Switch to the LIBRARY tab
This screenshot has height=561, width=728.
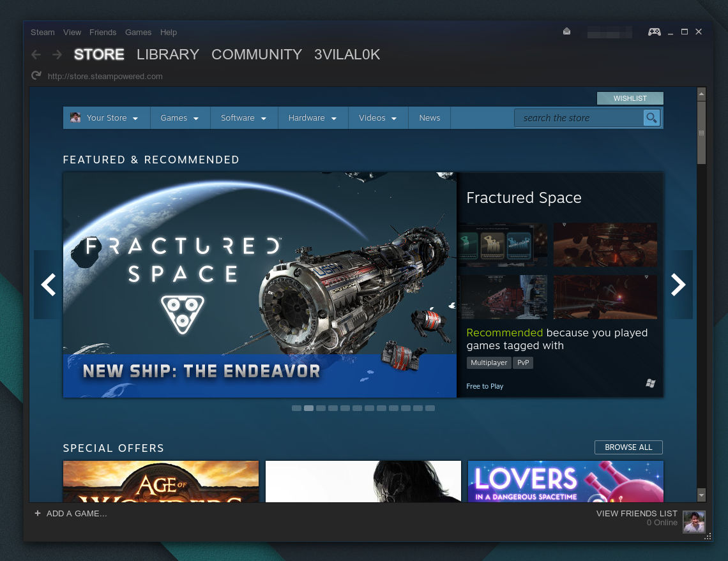point(168,55)
